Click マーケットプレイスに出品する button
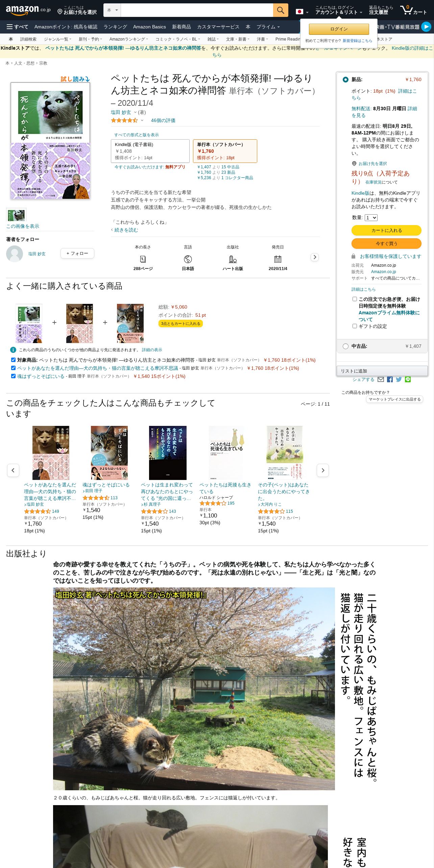This screenshot has width=434, height=868. [394, 399]
